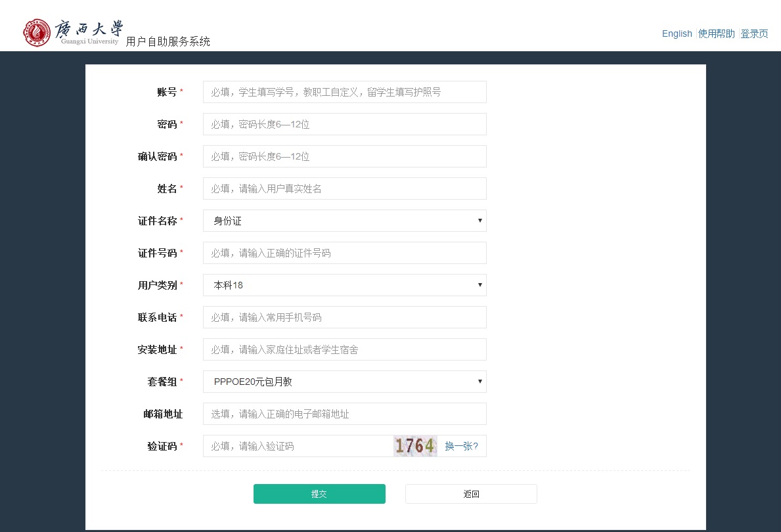The height and width of the screenshot is (532, 781).
Task: Expand the 用户类别 dropdown showing 本科18
Action: (344, 285)
